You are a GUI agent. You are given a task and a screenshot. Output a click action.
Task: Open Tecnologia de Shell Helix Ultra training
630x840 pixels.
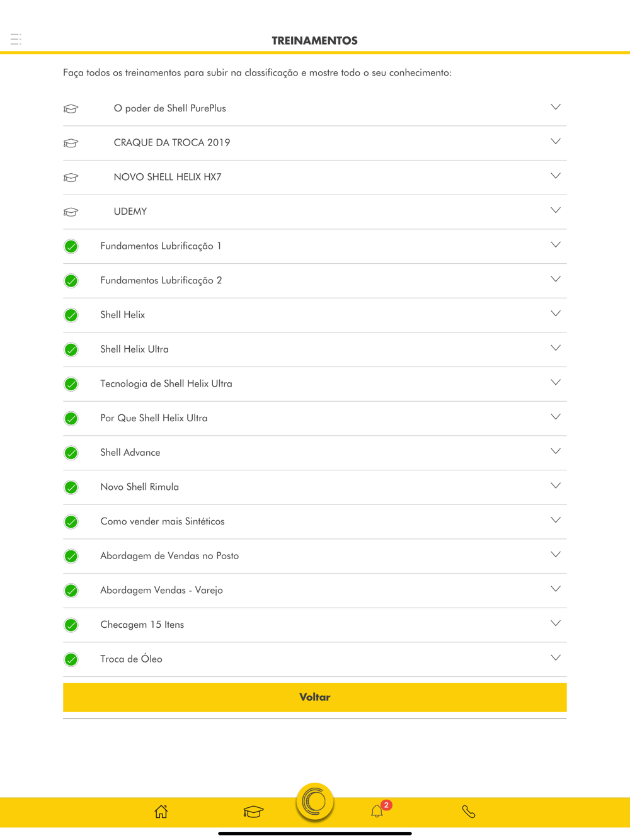[x=315, y=384]
